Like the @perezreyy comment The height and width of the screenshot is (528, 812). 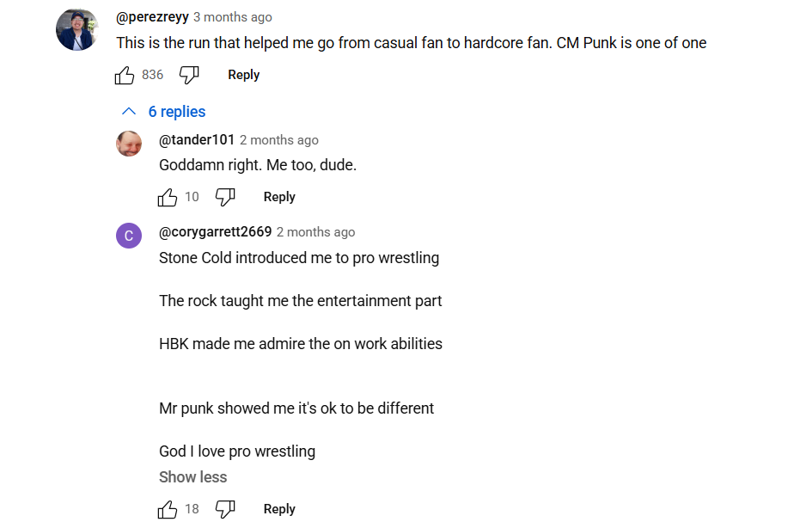(125, 75)
